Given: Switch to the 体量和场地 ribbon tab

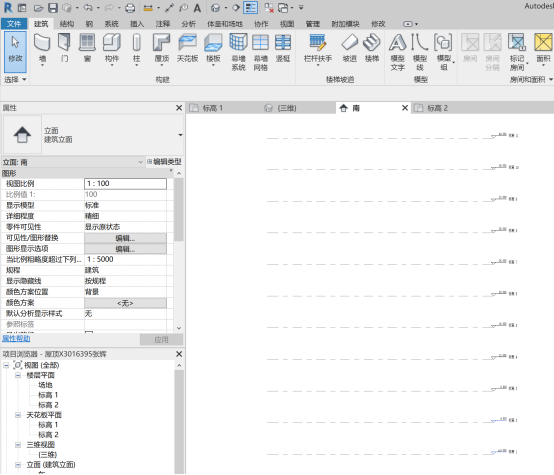Looking at the screenshot, I should (225, 24).
